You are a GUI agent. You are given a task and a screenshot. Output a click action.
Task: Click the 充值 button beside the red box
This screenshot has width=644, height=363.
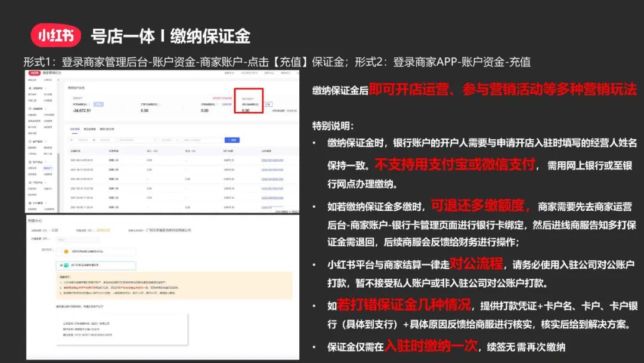(268, 104)
